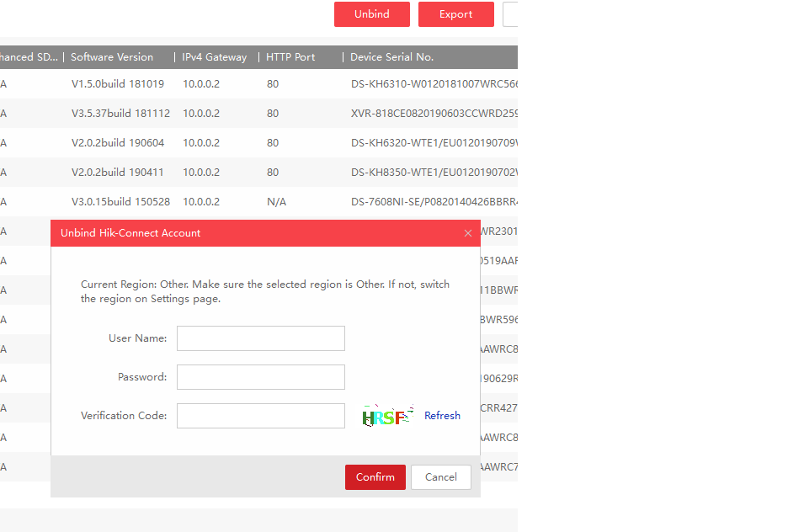Image resolution: width=804 pixels, height=532 pixels.
Task: Click the Export button
Action: [x=455, y=14]
